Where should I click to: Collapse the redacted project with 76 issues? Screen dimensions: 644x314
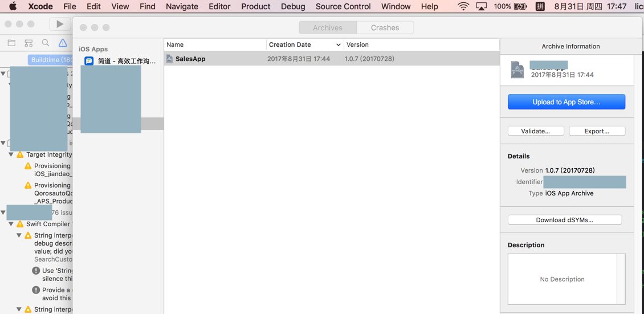coord(3,213)
